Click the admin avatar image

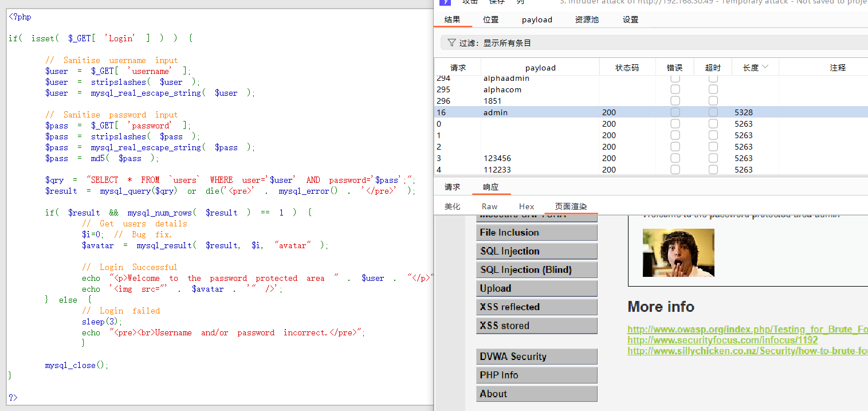click(678, 253)
